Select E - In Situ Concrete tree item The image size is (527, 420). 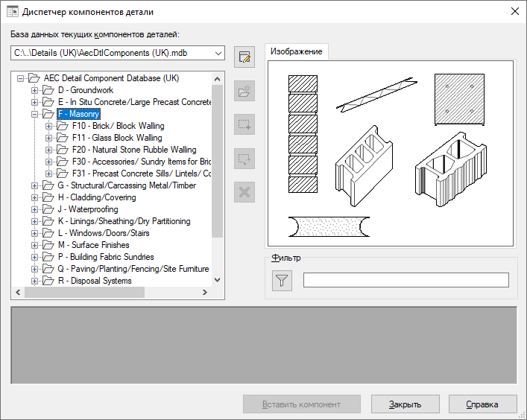click(134, 102)
